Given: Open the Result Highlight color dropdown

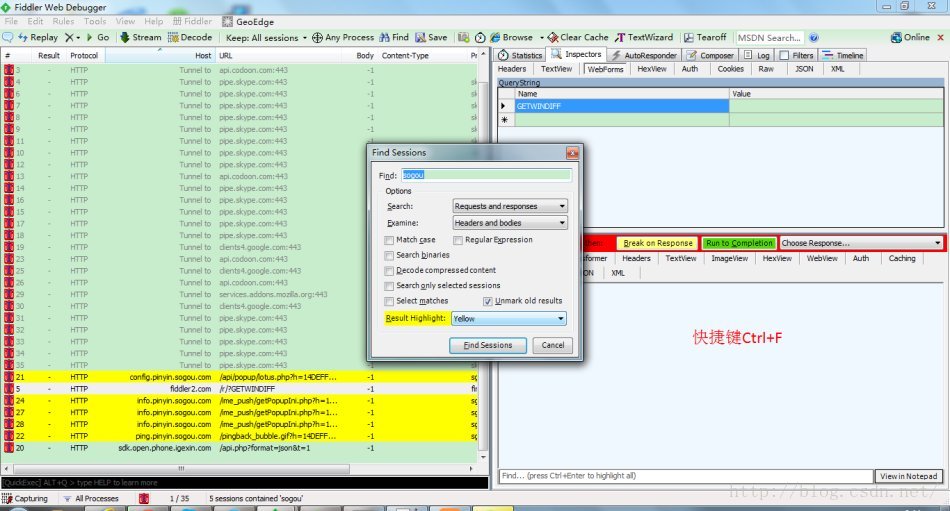Looking at the screenshot, I should [509, 319].
